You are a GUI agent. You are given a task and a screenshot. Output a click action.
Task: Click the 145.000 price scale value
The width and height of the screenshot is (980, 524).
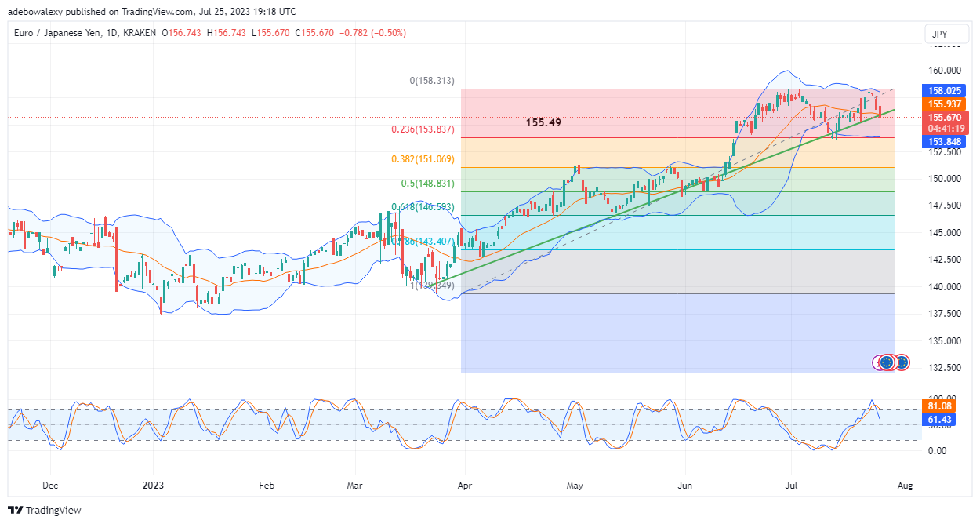(946, 232)
